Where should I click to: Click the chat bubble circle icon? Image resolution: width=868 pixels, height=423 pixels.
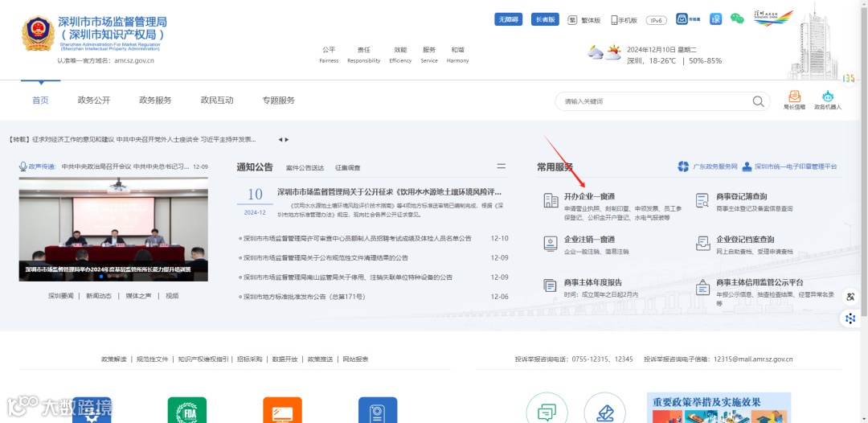tap(547, 408)
